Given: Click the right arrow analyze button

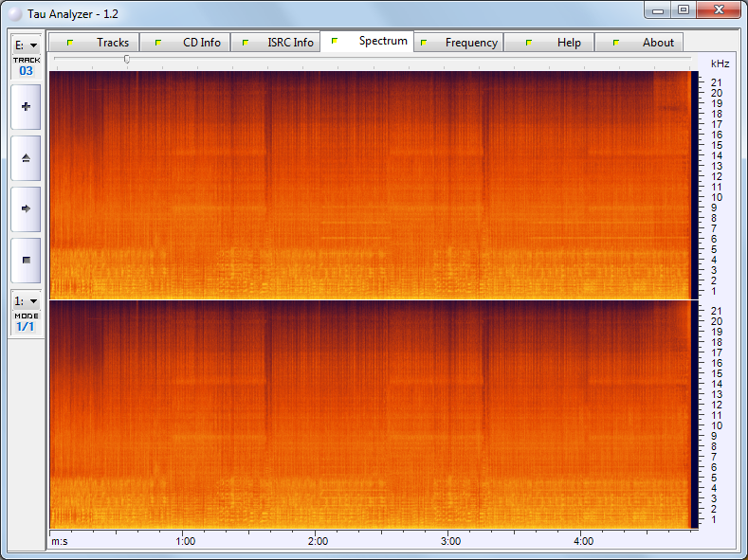Looking at the screenshot, I should point(26,208).
